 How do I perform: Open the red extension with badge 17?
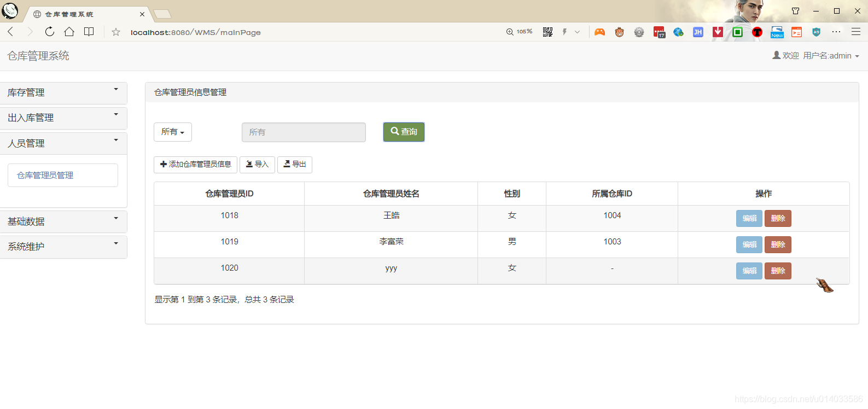coord(659,32)
